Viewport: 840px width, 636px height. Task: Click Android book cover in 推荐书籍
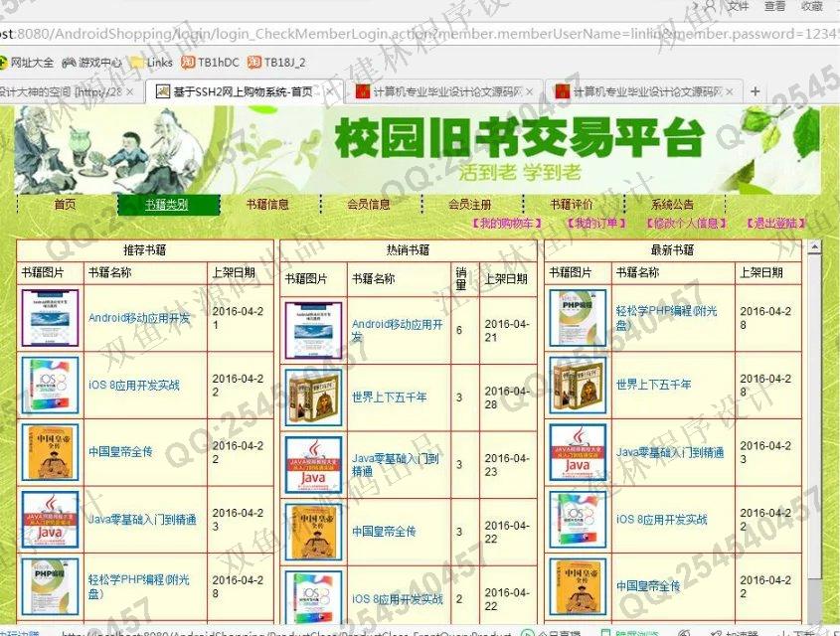click(x=50, y=317)
